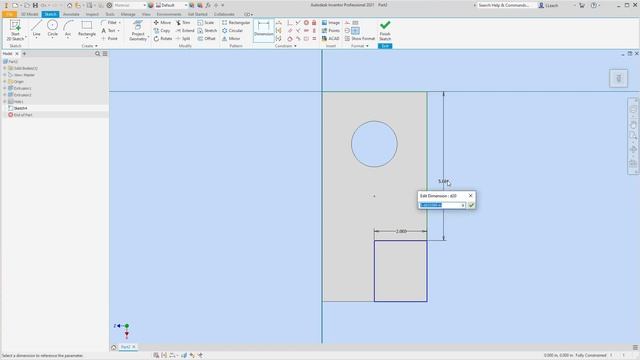The height and width of the screenshot is (360, 640).
Task: Expand Solid Bodies node in browser
Action: pyautogui.click(x=4, y=68)
